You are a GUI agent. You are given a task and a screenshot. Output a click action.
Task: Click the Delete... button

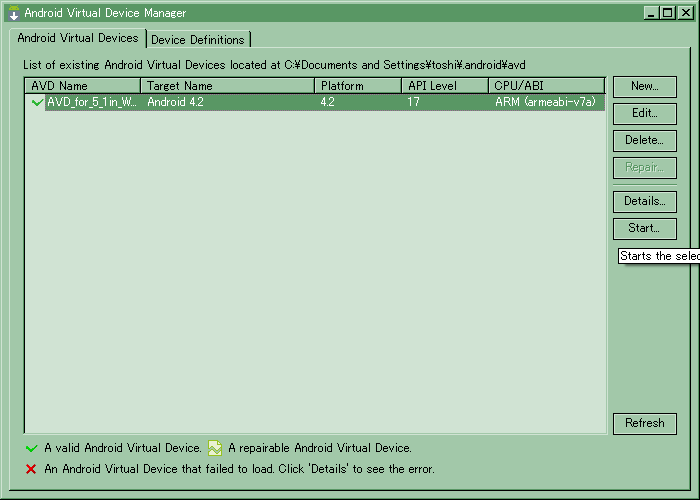(x=645, y=141)
